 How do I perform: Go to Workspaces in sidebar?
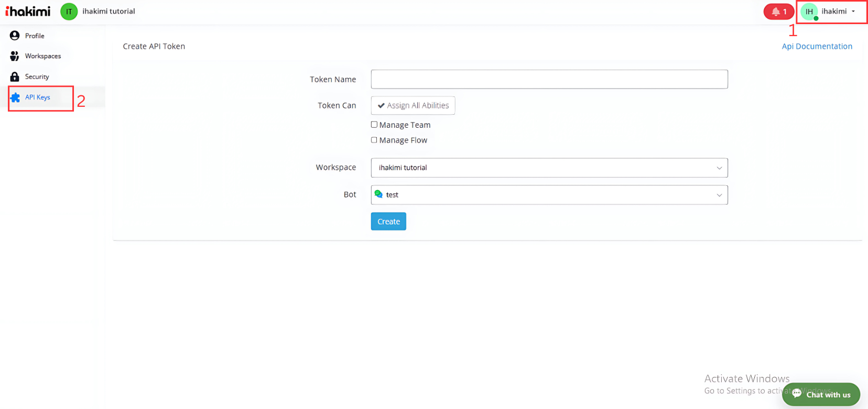(43, 56)
